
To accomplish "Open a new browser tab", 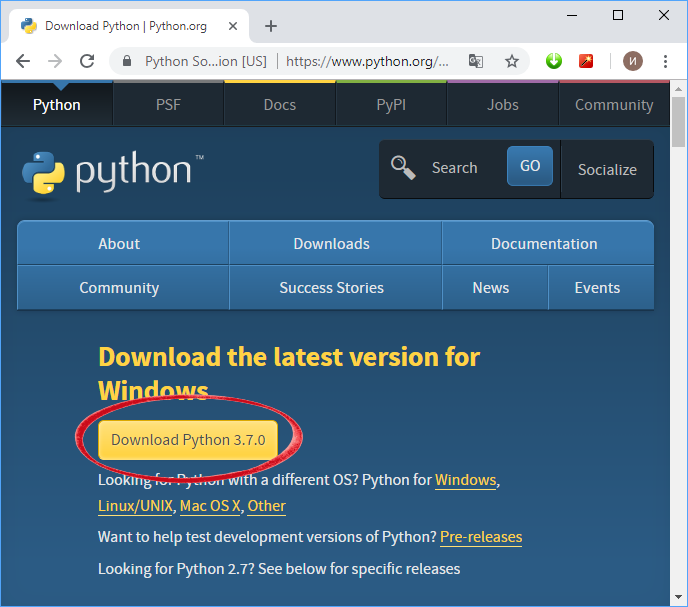I will (x=270, y=26).
